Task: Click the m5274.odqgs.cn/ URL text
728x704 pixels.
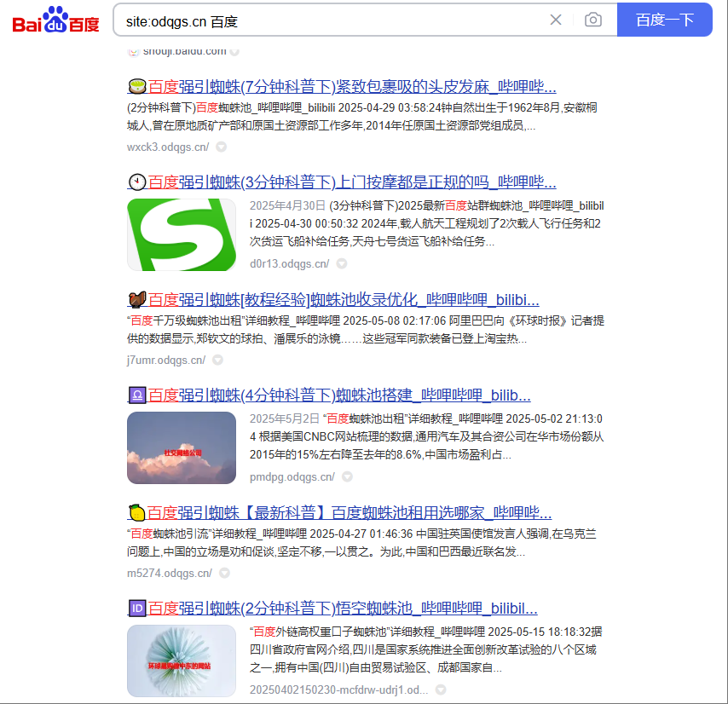Action: click(x=170, y=573)
